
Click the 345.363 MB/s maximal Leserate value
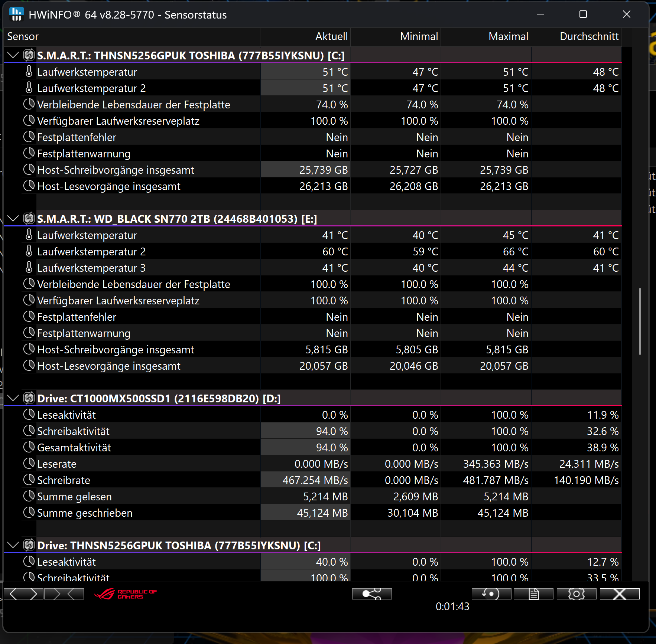coord(486,464)
